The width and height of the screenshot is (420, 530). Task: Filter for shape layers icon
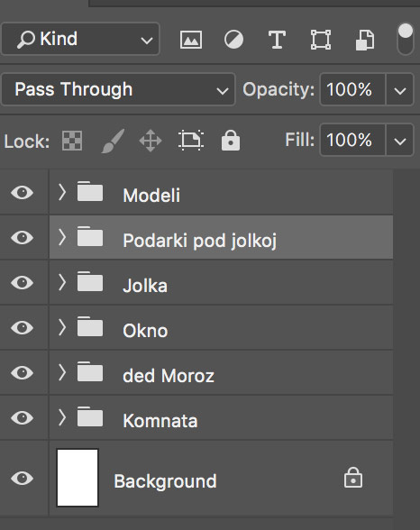321,40
